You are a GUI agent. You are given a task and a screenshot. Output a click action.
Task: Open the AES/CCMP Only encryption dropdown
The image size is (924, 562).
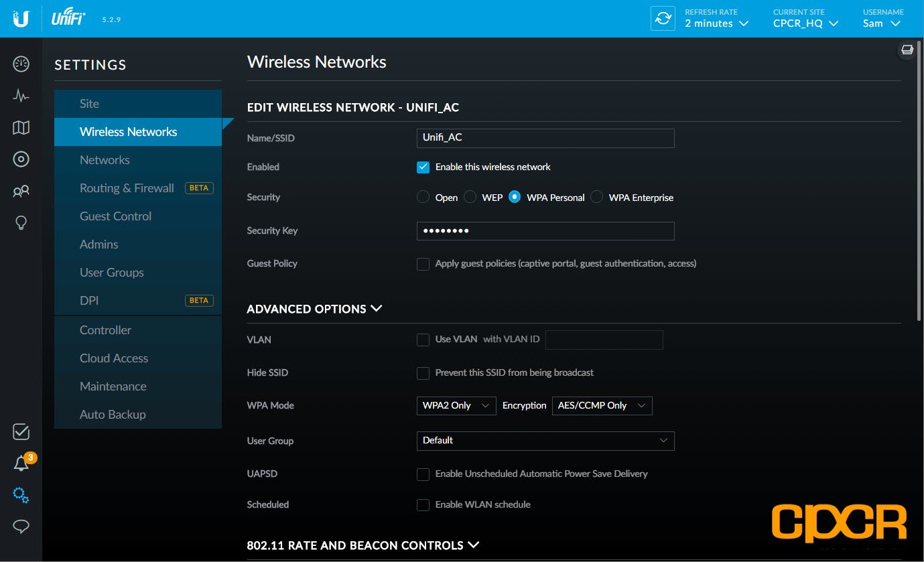pyautogui.click(x=602, y=406)
